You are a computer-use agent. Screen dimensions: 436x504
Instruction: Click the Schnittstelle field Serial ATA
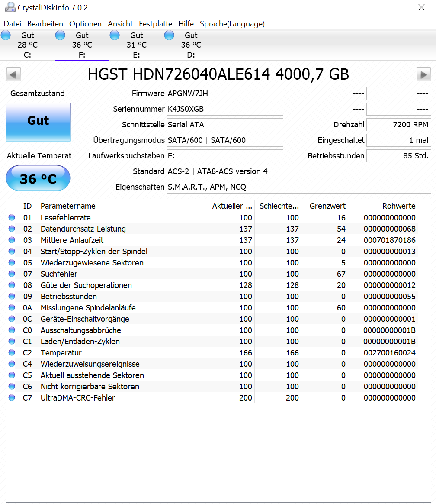225,125
